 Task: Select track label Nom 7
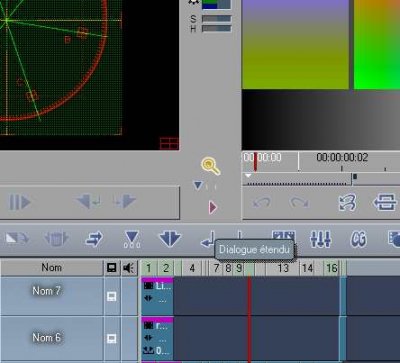pos(46,291)
